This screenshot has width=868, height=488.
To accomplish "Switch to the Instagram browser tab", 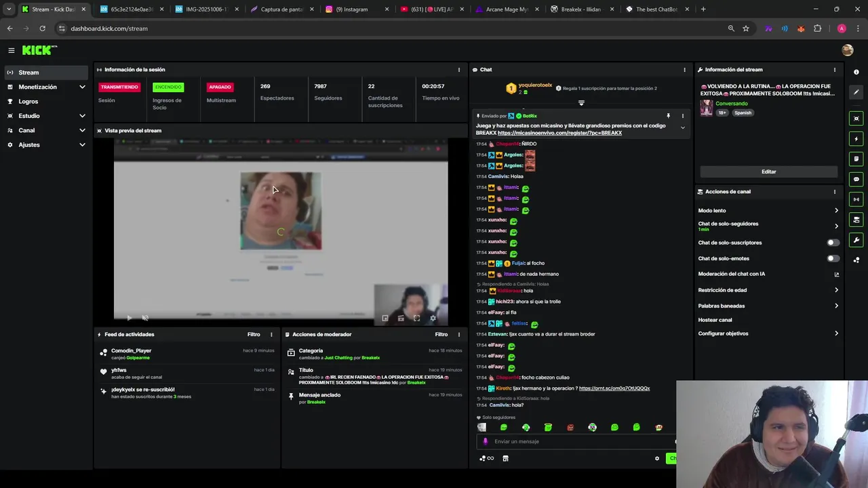I will [357, 9].
